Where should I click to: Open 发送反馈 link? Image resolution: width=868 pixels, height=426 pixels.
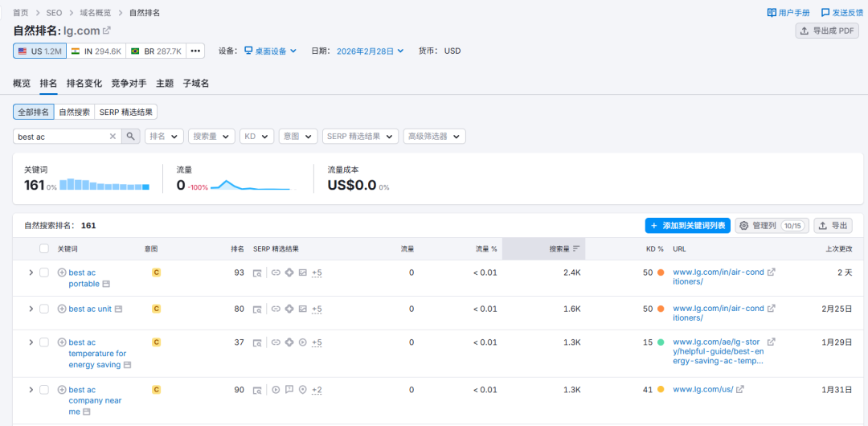tap(841, 12)
